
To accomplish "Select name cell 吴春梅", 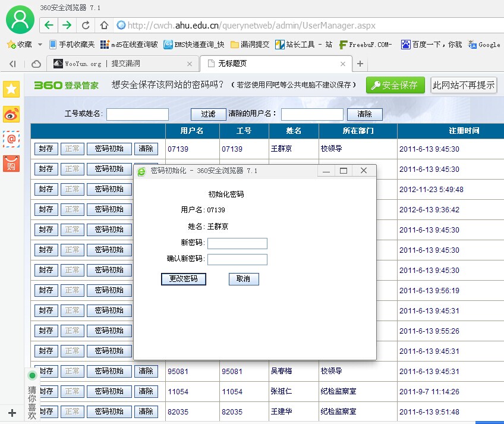I will pyautogui.click(x=281, y=371).
